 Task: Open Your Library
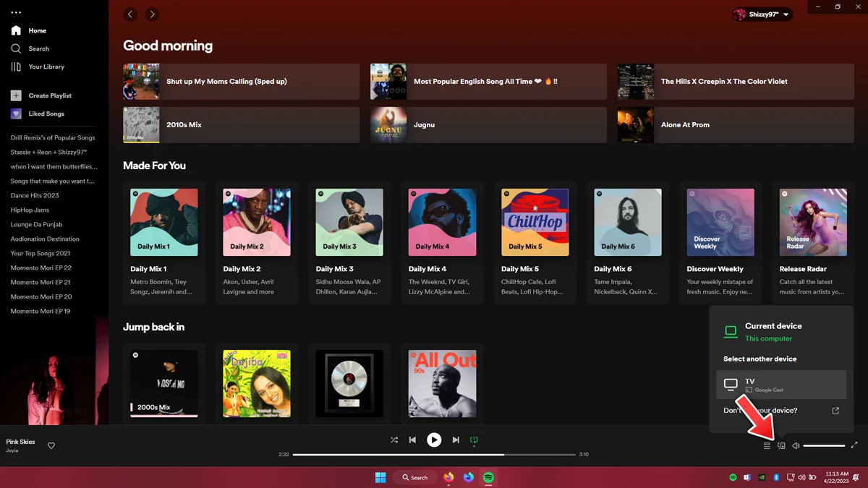tap(38, 67)
